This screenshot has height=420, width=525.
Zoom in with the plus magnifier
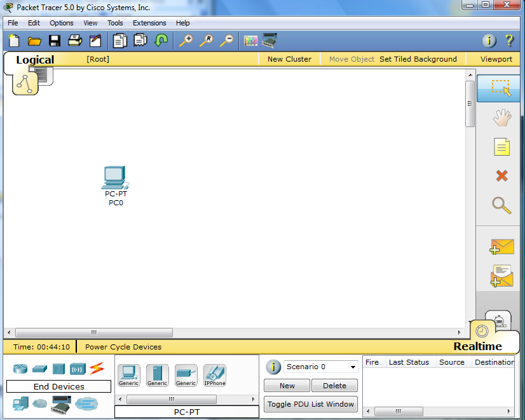pos(186,41)
